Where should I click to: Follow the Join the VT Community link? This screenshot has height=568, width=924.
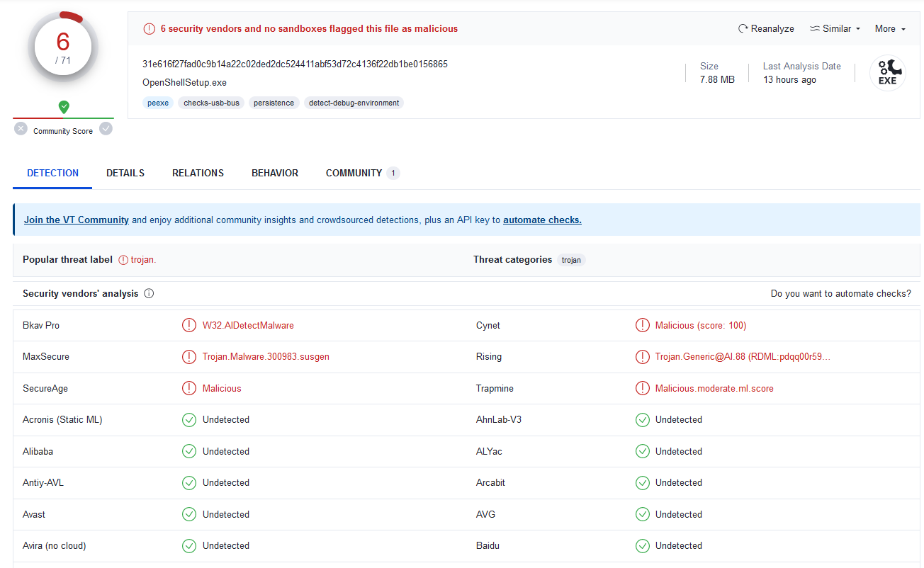tap(76, 220)
